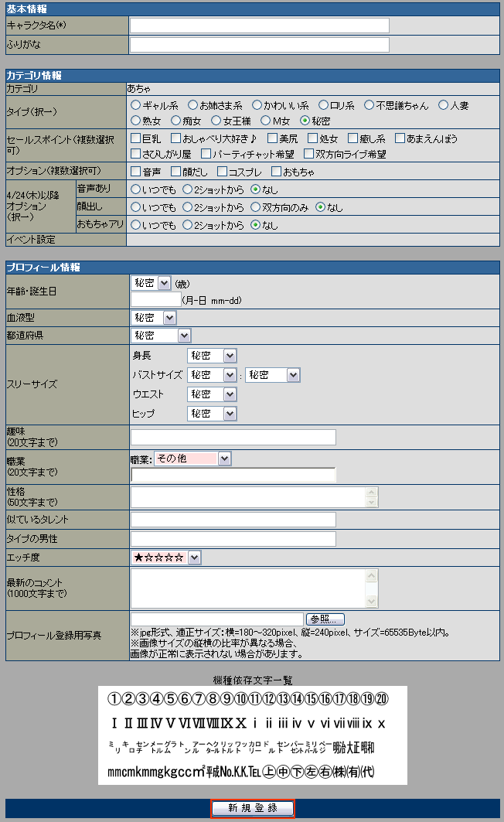The height and width of the screenshot is (822, 504).
Task: Click the 趣味 hobby text field
Action: click(x=233, y=438)
